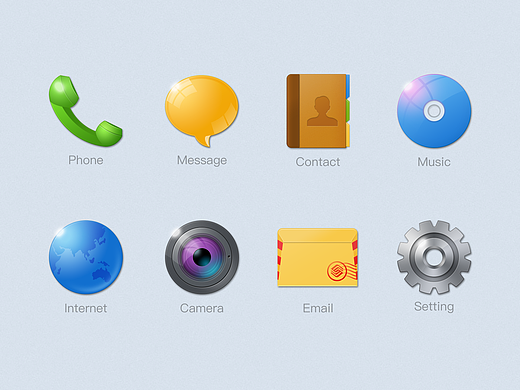This screenshot has height=390, width=520.
Task: Click the "Camera" label text
Action: [x=202, y=308]
